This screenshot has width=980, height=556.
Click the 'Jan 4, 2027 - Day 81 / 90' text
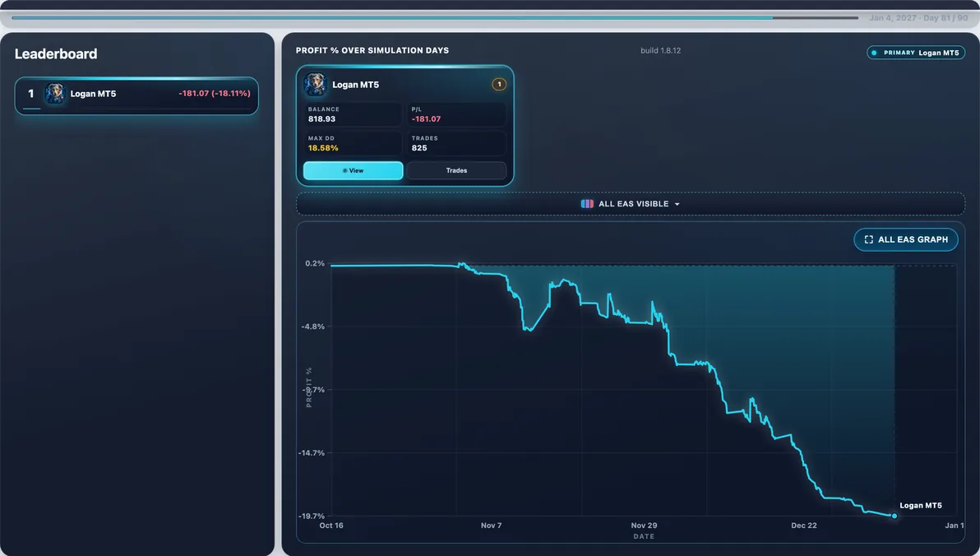(x=918, y=17)
